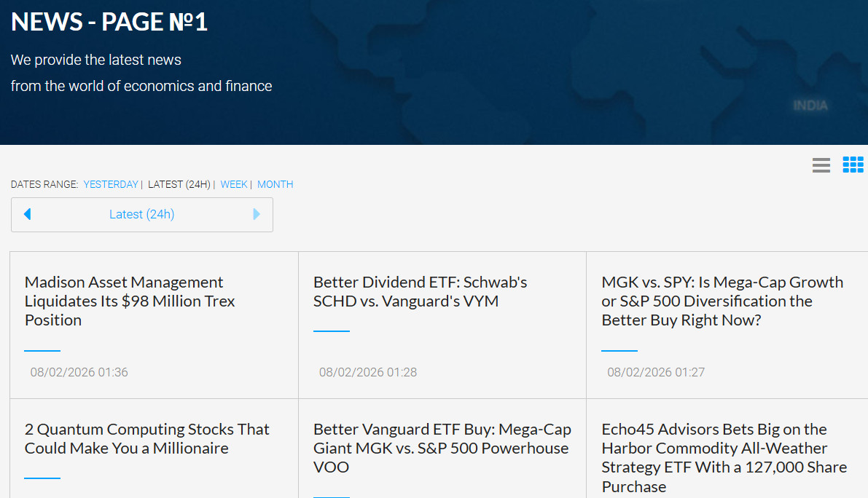
Task: Click the 08/02/2026 01:28 timestamp
Action: click(x=367, y=372)
